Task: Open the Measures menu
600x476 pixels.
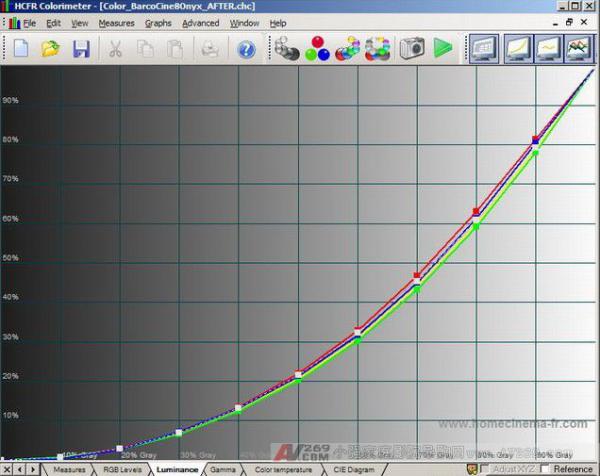Action: pos(116,23)
